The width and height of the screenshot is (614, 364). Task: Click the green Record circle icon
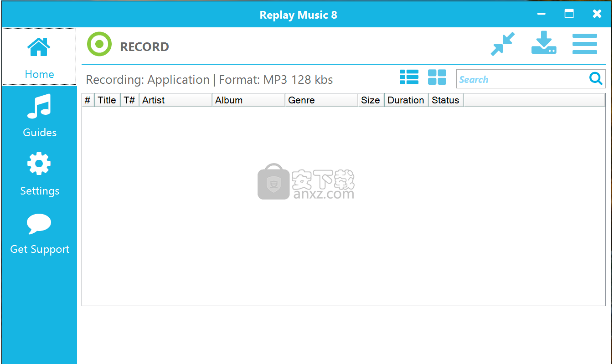(99, 44)
